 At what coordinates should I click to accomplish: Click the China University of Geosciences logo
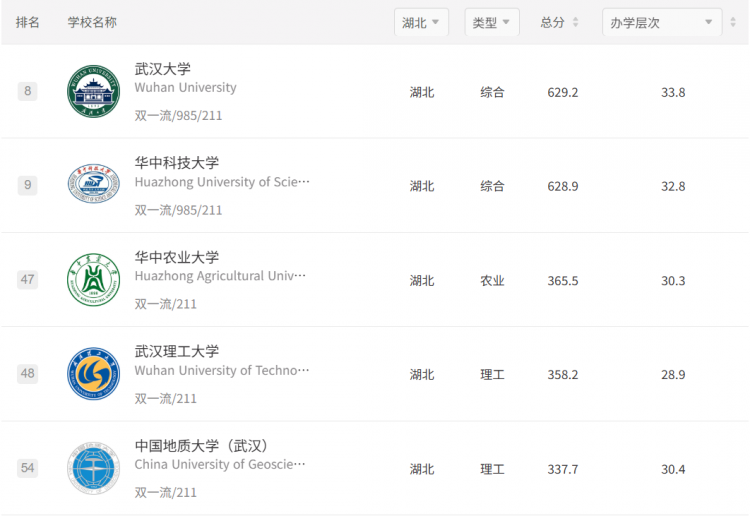[x=93, y=468]
